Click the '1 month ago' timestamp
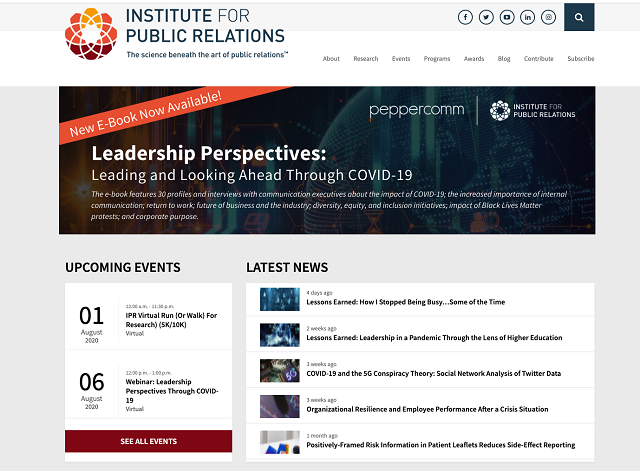 pyautogui.click(x=322, y=435)
